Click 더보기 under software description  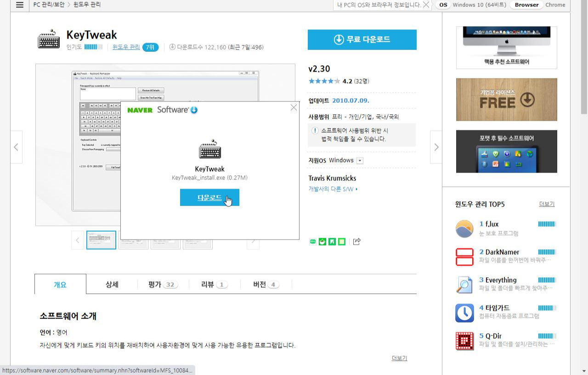399,358
